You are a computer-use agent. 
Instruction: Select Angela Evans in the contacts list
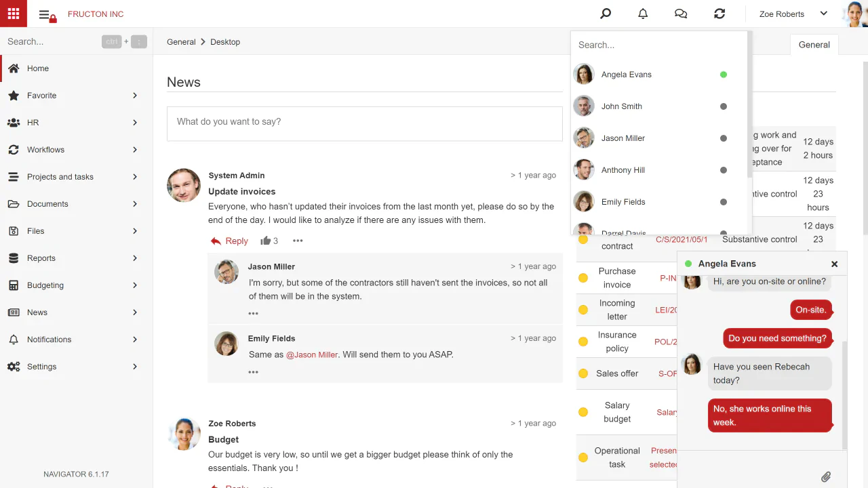626,75
